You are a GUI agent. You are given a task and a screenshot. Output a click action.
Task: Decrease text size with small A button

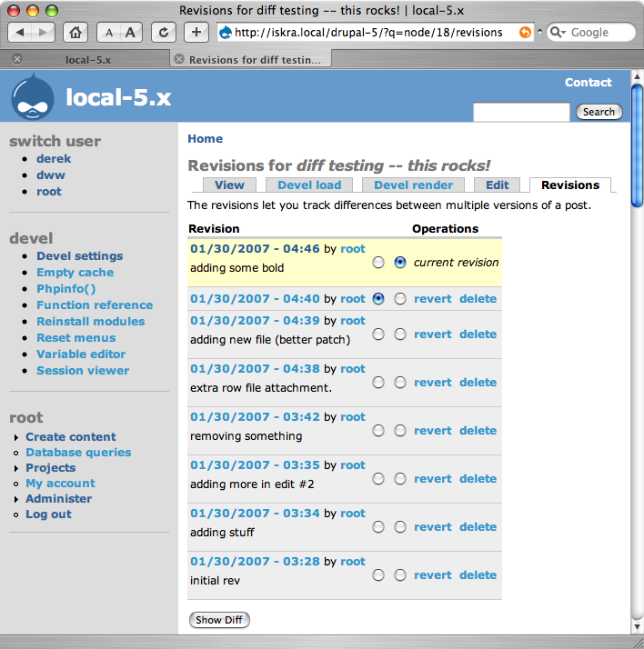point(108,33)
